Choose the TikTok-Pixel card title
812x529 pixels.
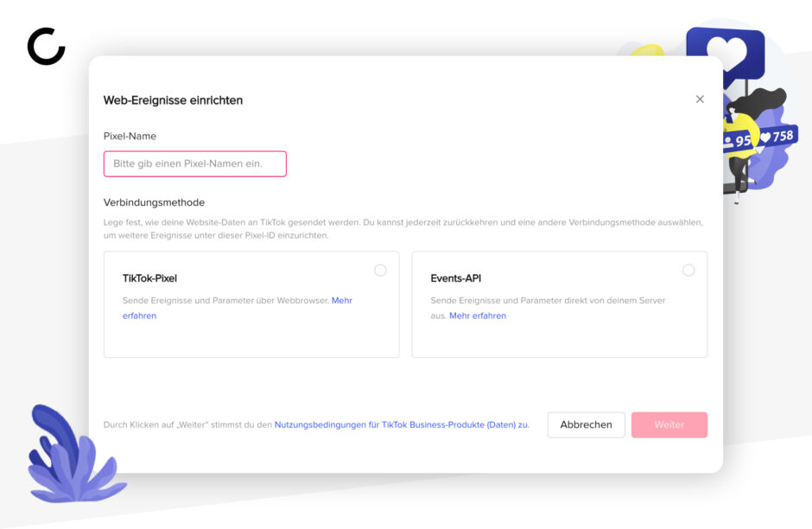(149, 278)
